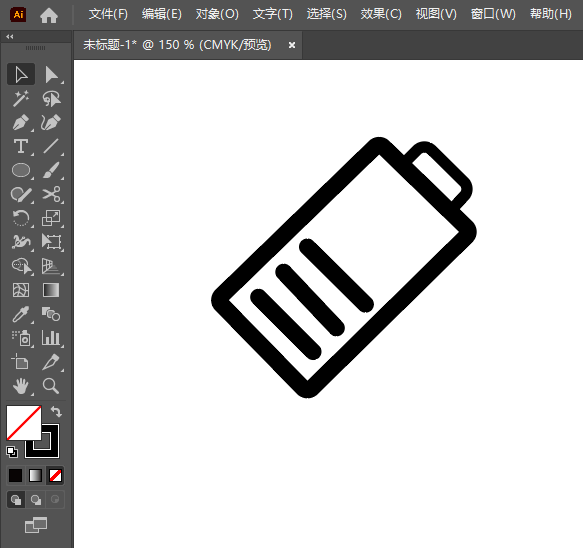The width and height of the screenshot is (583, 548).
Task: Choose the Magic Wand tool
Action: click(21, 99)
